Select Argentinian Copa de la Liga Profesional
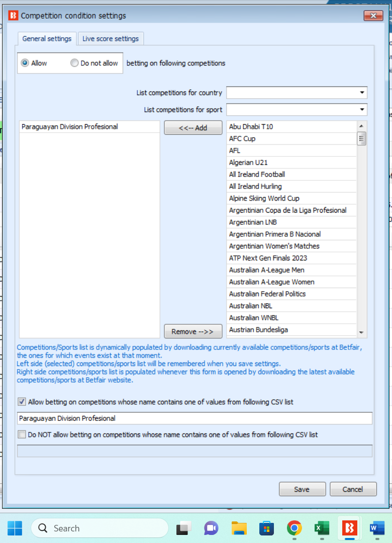This screenshot has width=392, height=543. (291, 210)
